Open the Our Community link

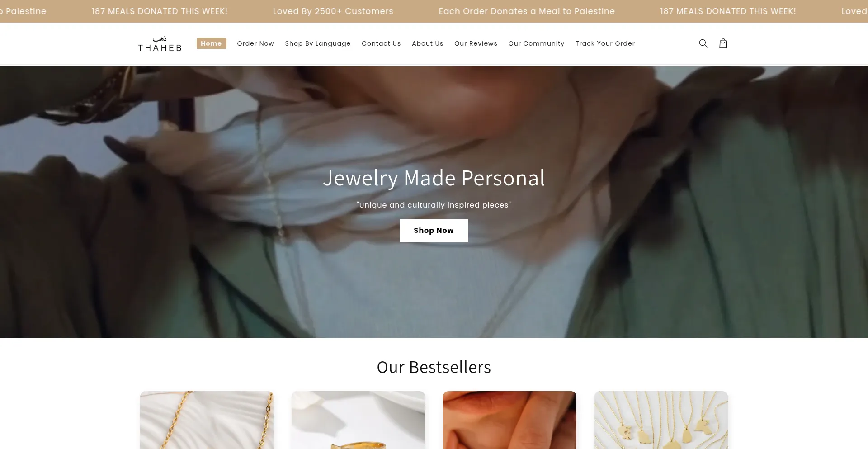tap(536, 43)
